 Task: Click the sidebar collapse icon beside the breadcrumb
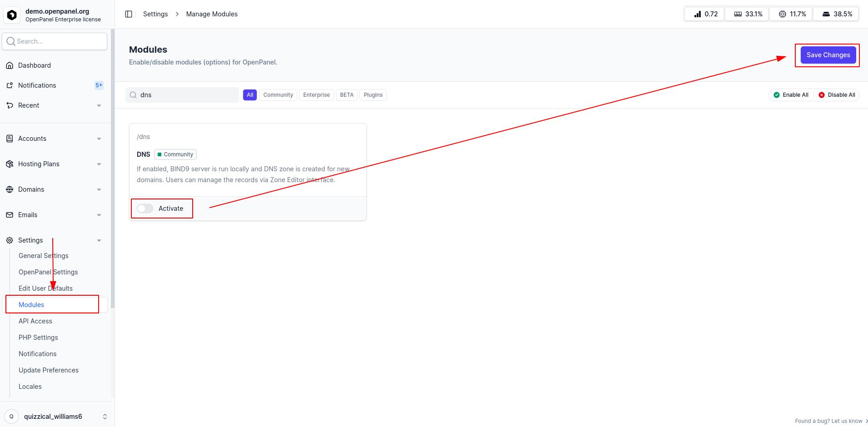tap(129, 14)
